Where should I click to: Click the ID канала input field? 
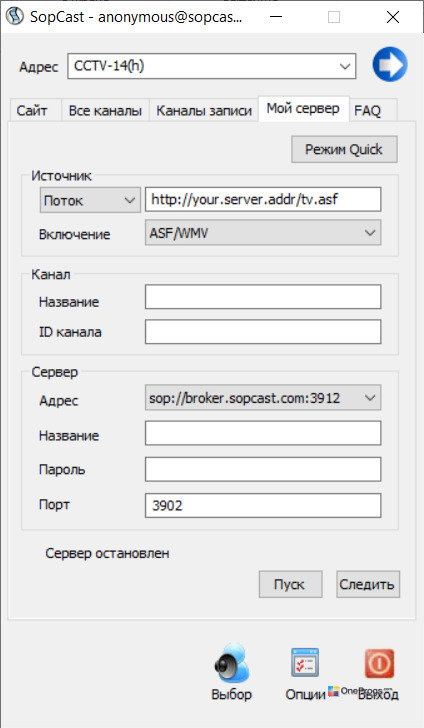pyautogui.click(x=263, y=332)
